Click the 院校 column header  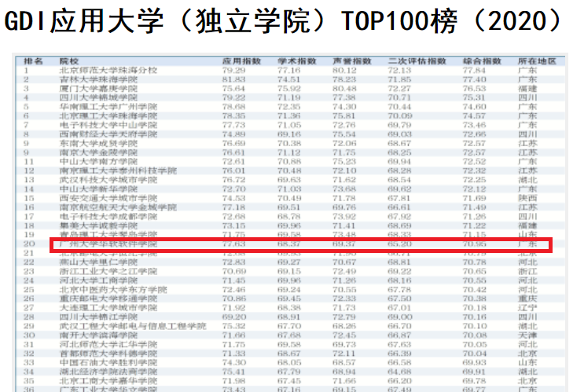[69, 60]
